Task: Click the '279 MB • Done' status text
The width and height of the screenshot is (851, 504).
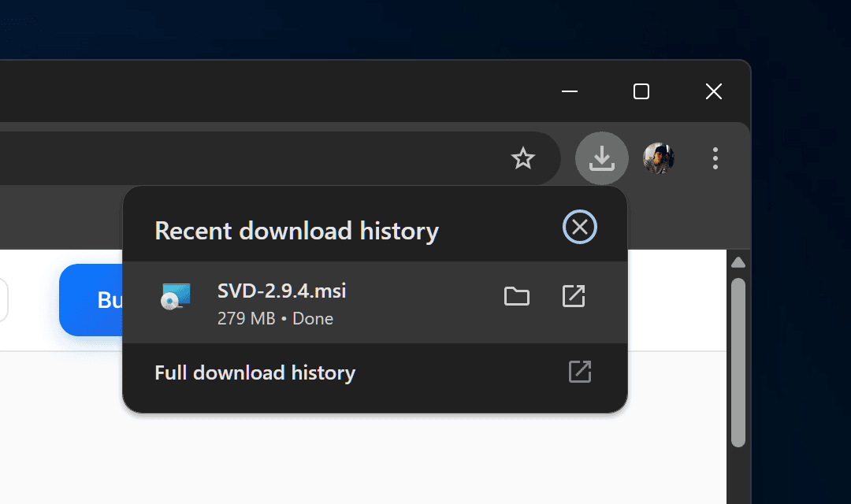Action: tap(275, 318)
